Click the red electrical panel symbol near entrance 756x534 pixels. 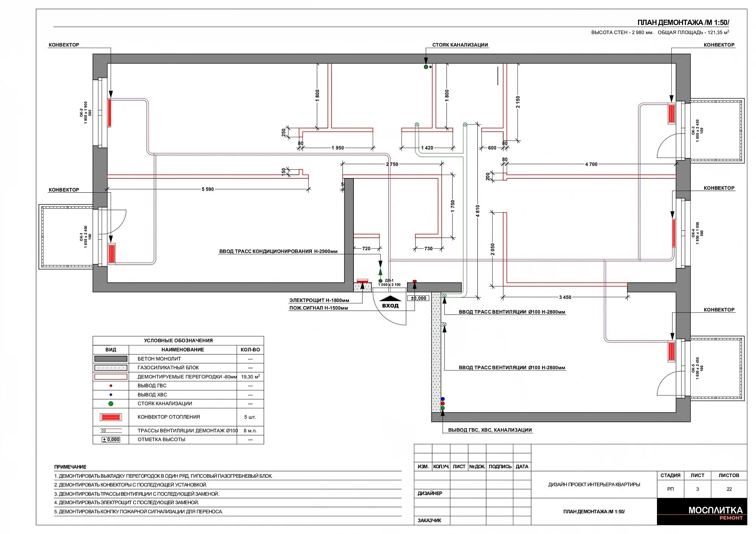tap(362, 281)
